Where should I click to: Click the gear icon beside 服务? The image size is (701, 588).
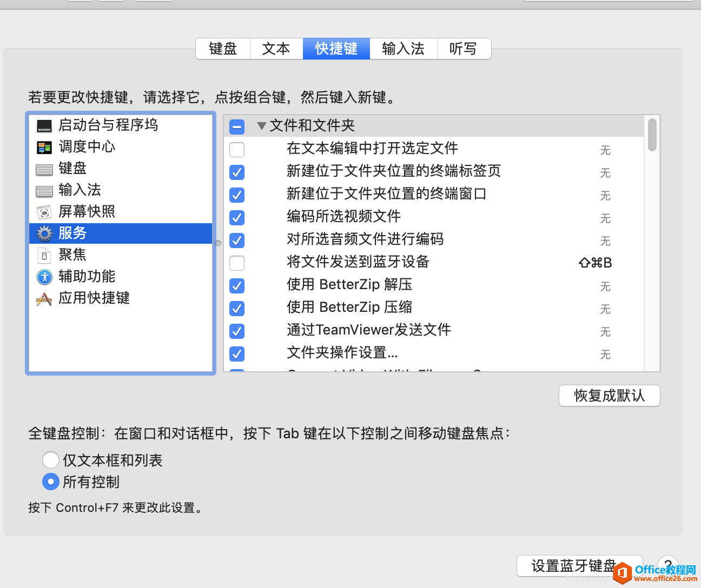[x=44, y=233]
